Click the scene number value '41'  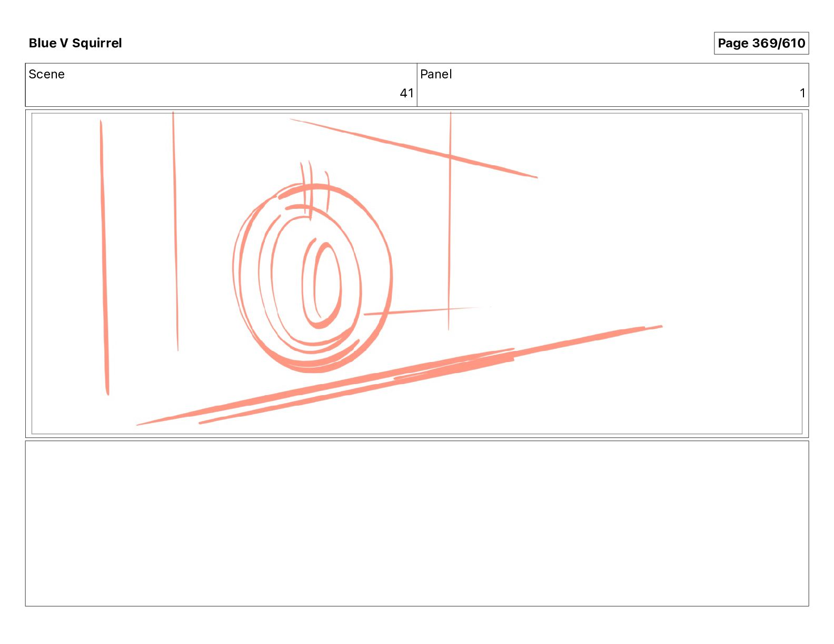click(x=406, y=93)
